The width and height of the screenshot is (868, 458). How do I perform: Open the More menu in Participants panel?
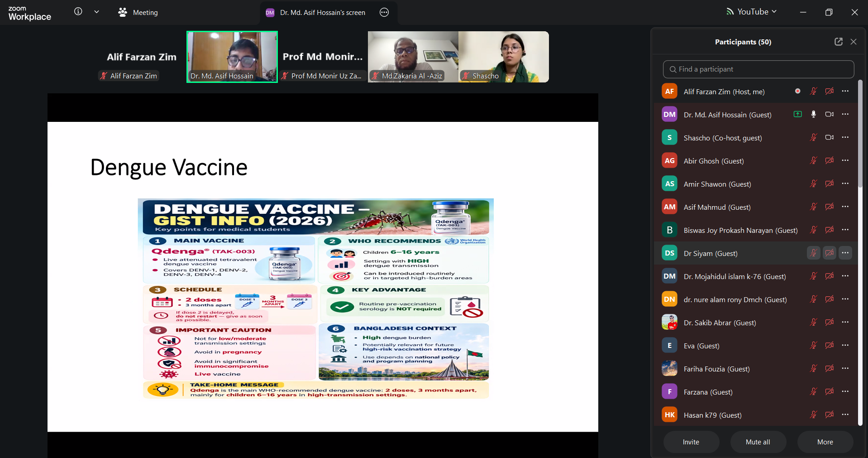coord(825,442)
